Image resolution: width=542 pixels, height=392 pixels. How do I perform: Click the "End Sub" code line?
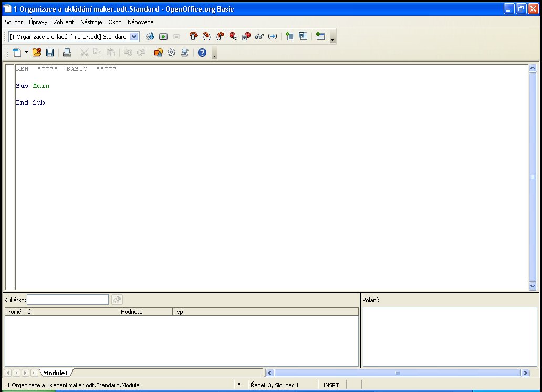[x=30, y=103]
